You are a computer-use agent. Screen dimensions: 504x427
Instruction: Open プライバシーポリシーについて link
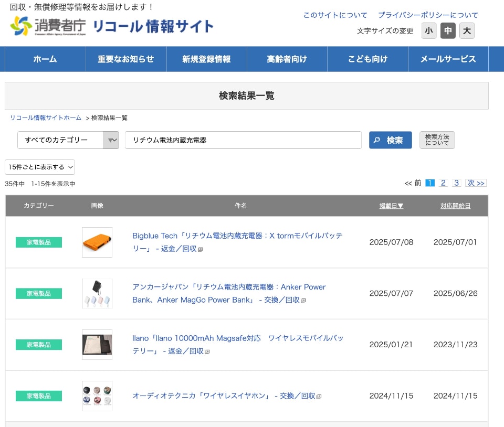click(428, 15)
